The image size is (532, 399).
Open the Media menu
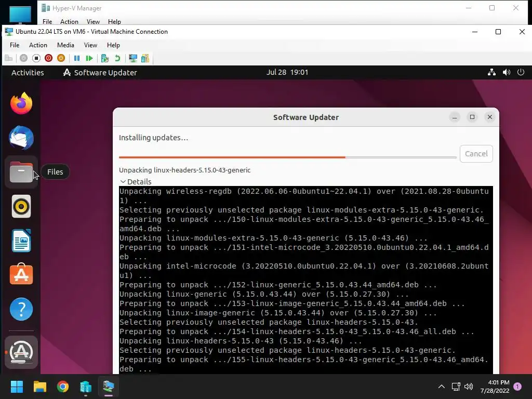(65, 45)
